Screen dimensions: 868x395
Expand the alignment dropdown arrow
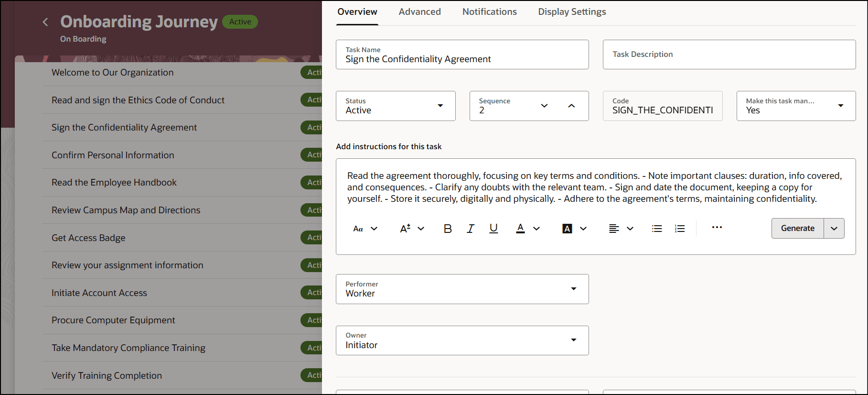(630, 229)
